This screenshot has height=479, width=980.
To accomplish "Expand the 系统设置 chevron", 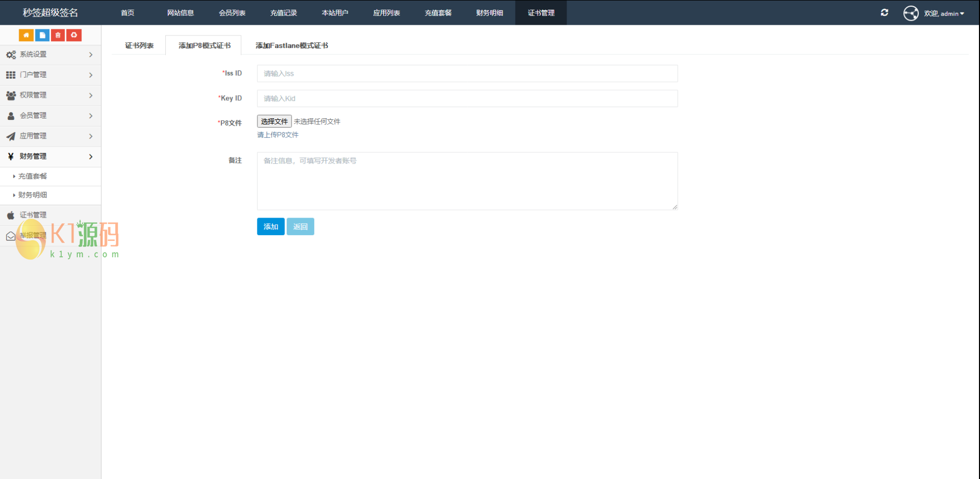I will point(91,55).
